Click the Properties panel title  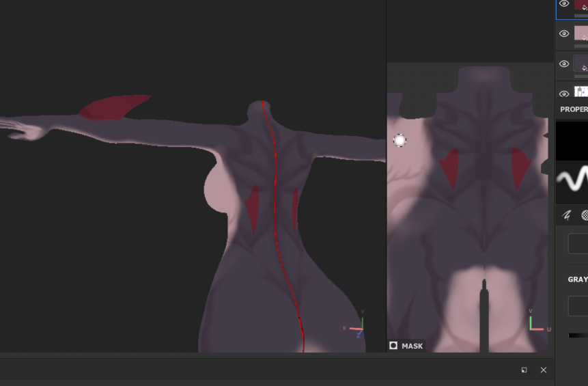pos(574,109)
